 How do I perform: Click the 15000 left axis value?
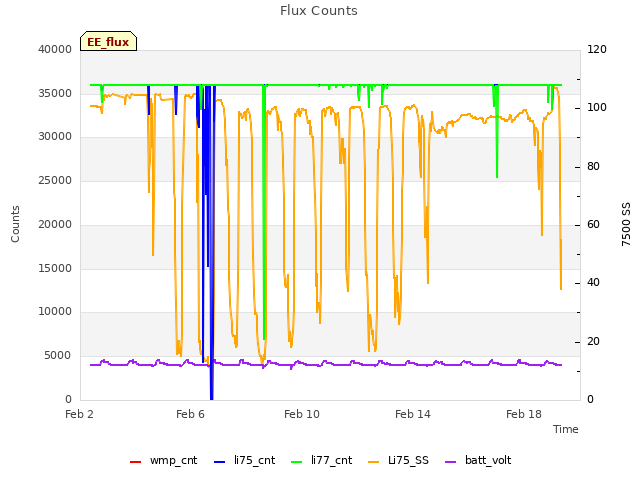(55, 268)
